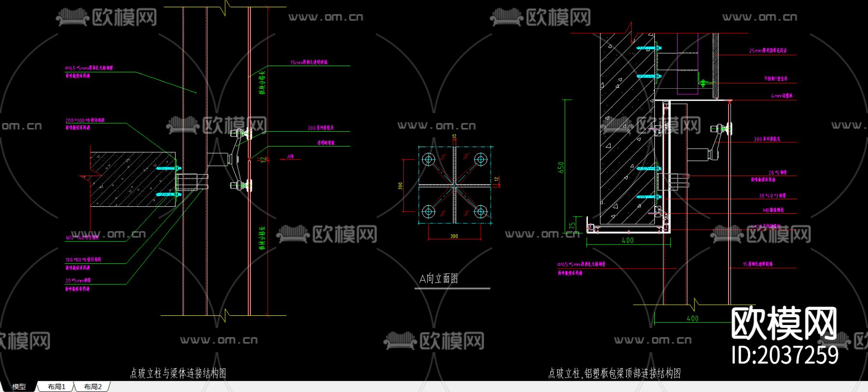
Task: Select the A向立面图 title text
Action: click(438, 279)
